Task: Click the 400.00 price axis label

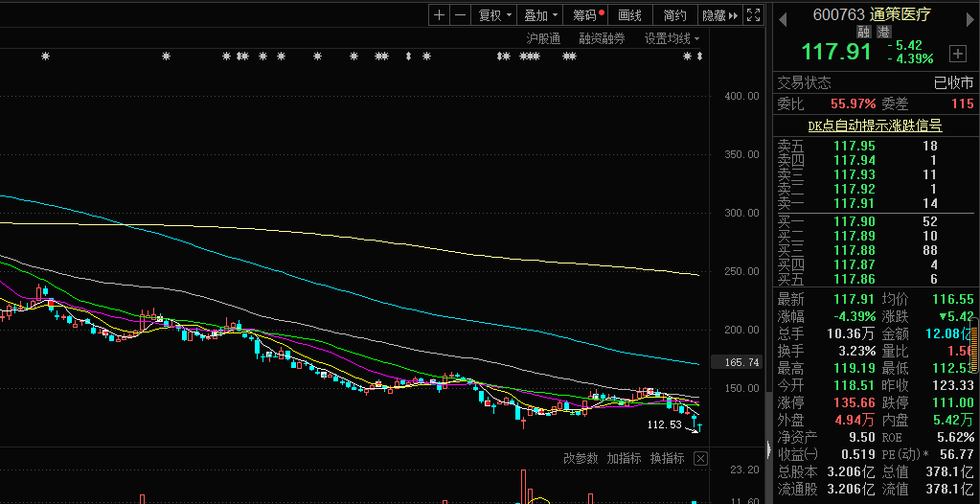Action: pos(741,96)
